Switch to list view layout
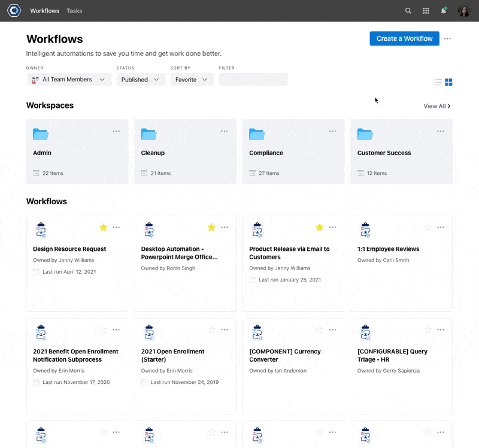The width and height of the screenshot is (479, 448). click(x=438, y=82)
